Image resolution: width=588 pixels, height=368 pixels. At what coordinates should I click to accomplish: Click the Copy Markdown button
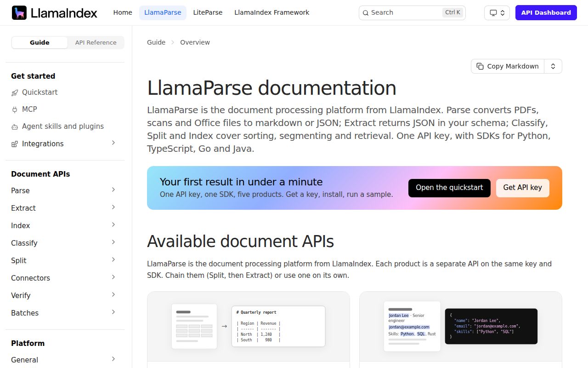(x=508, y=66)
